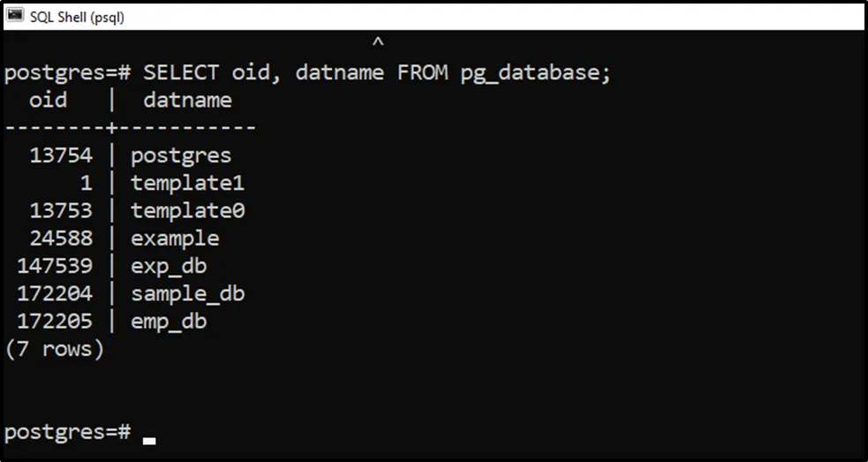
Task: Click the oid value 13754
Action: (x=60, y=156)
